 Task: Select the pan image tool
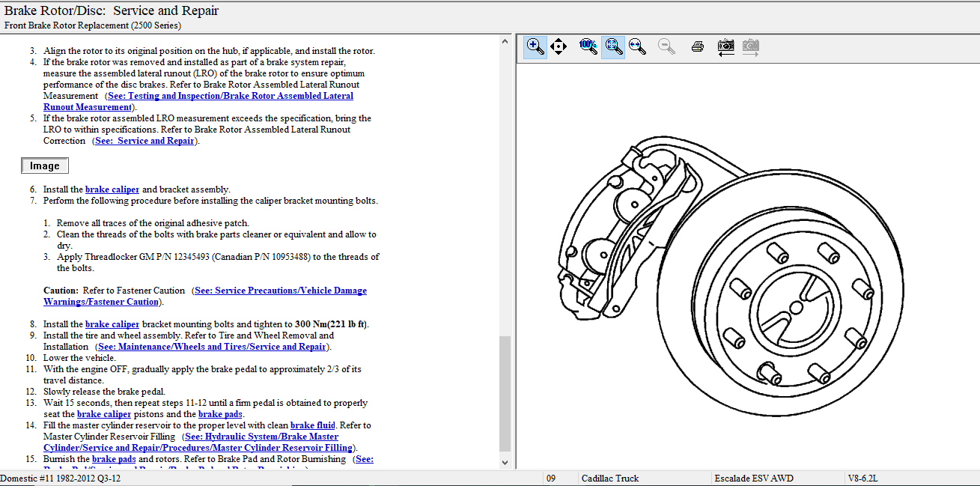559,46
